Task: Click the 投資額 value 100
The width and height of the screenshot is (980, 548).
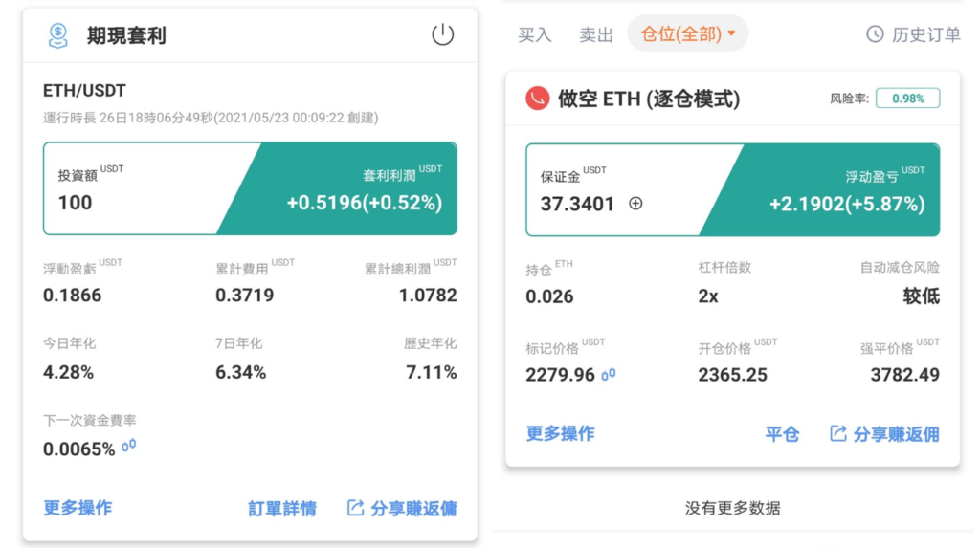Action: tap(75, 203)
